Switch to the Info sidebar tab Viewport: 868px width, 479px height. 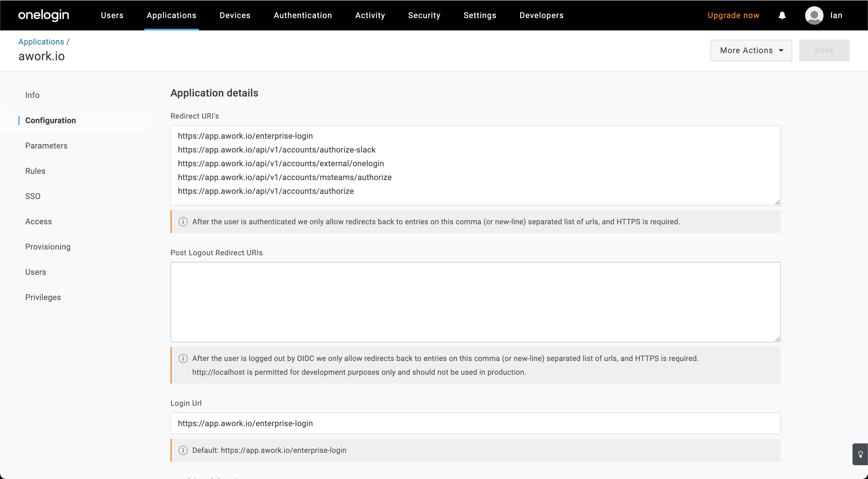pyautogui.click(x=32, y=95)
